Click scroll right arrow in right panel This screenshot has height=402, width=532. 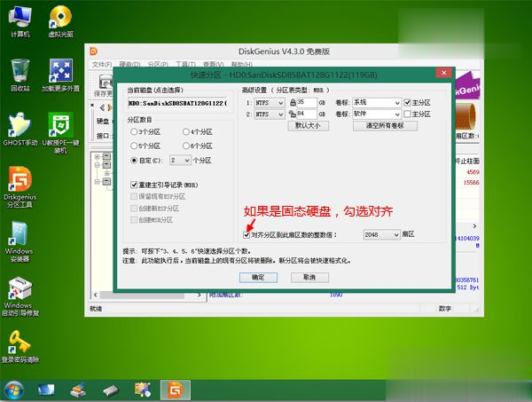[x=474, y=225]
